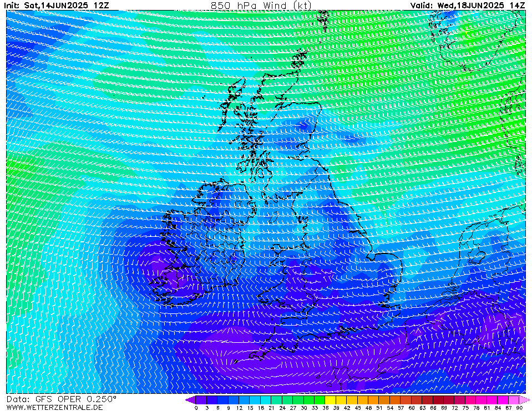
Task: Click the light blue swatch between 12 and 15
Action: (244, 400)
